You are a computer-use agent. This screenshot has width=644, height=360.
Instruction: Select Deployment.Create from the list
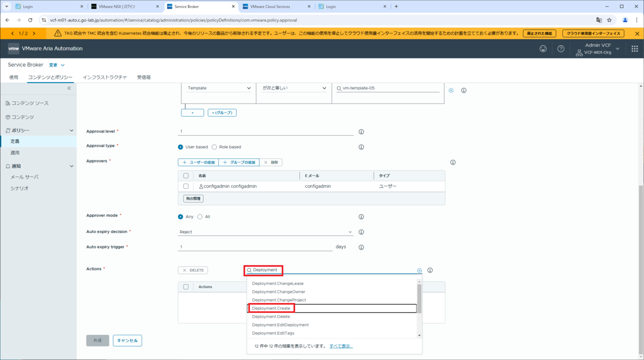coord(332,308)
